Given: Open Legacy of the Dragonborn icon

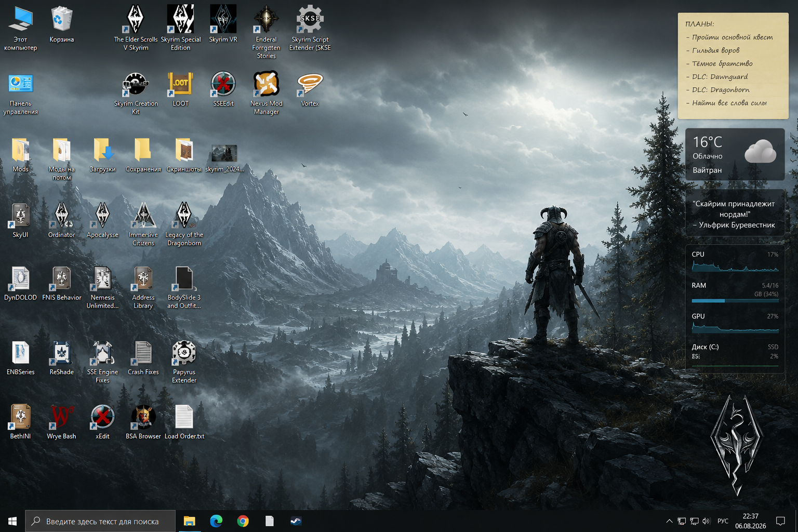Looking at the screenshot, I should click(x=184, y=224).
